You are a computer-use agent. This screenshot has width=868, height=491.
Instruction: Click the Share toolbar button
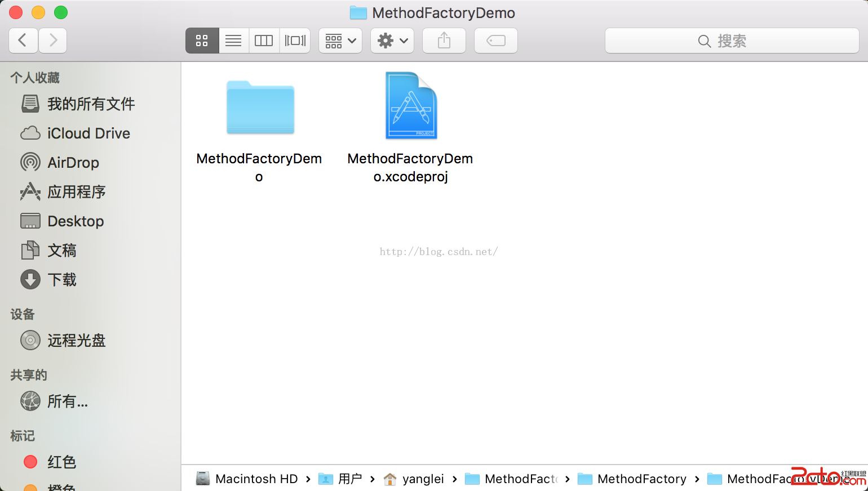(x=444, y=41)
